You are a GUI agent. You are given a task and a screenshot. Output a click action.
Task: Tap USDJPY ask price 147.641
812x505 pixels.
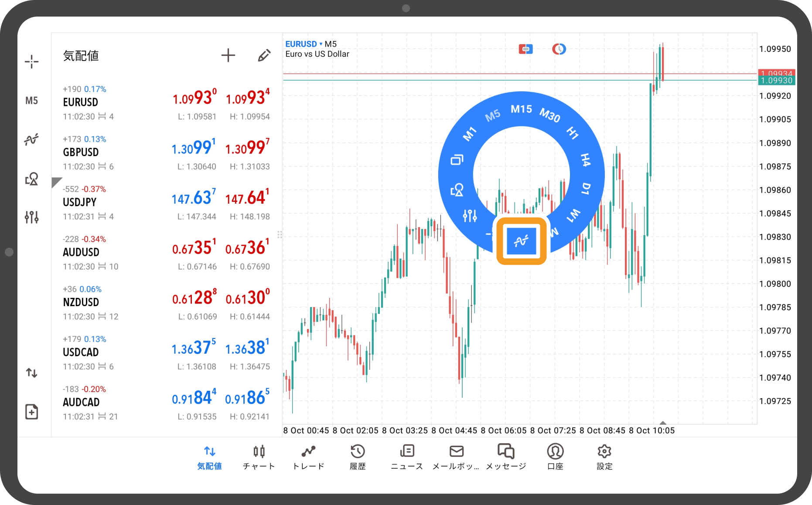tap(247, 198)
